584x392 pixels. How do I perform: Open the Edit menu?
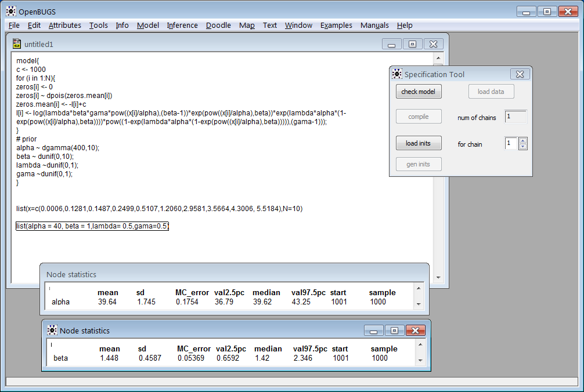tap(34, 26)
